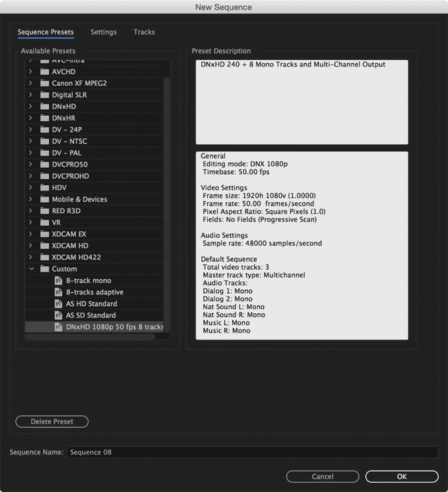The width and height of the screenshot is (448, 492).
Task: Select the DV - NTSC folder row
Action: 94,142
